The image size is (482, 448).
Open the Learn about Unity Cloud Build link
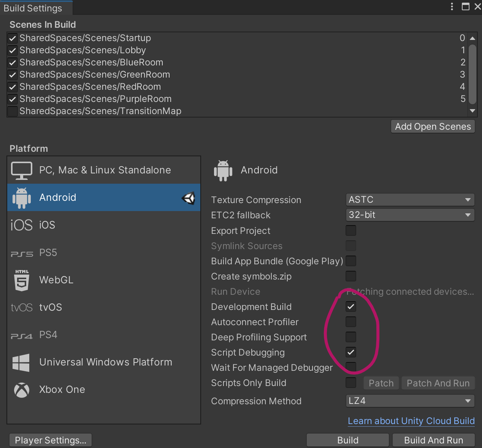click(x=411, y=421)
